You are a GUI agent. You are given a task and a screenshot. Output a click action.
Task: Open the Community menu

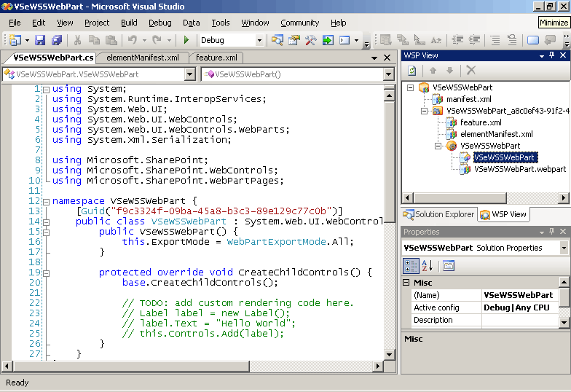(x=300, y=23)
